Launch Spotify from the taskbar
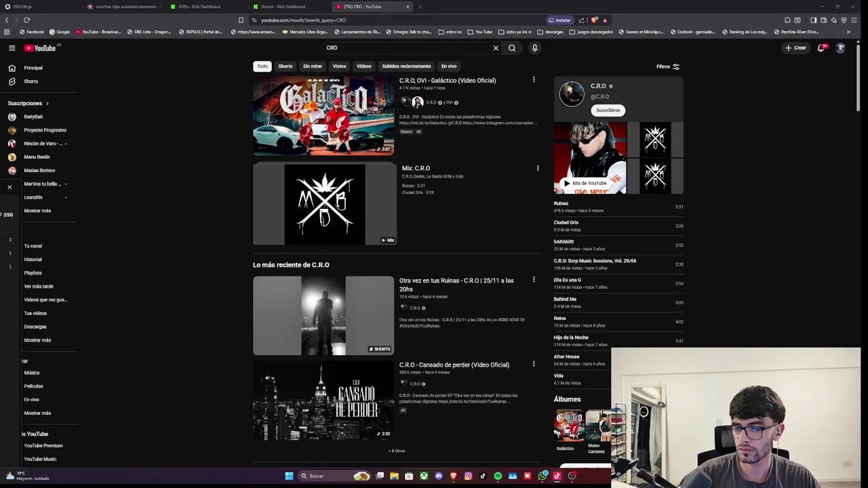 pyautogui.click(x=498, y=476)
